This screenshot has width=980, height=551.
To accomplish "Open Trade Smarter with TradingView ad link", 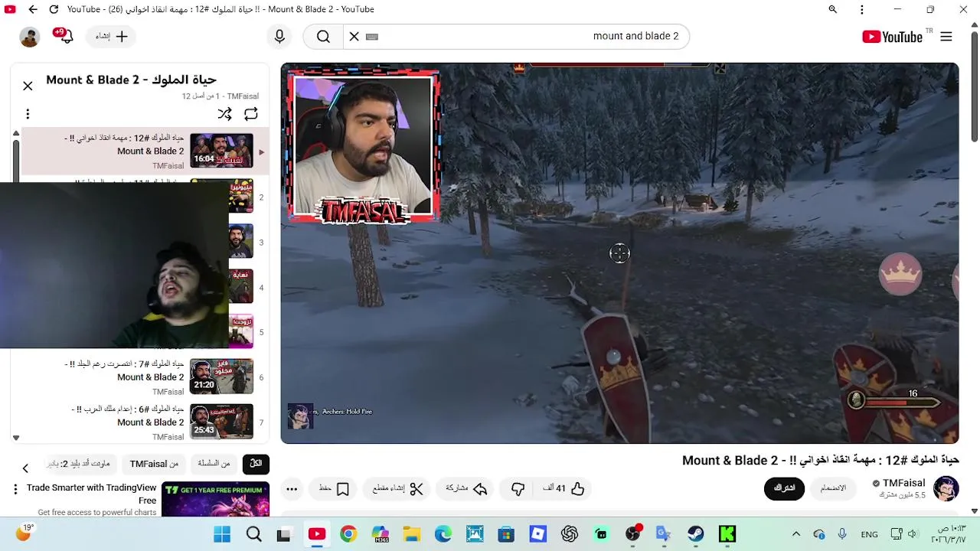I will pos(92,494).
